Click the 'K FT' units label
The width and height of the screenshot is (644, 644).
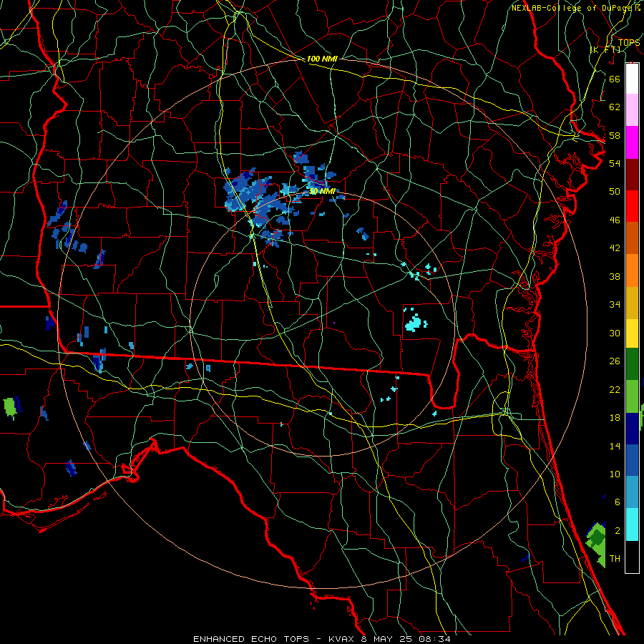(x=605, y=49)
